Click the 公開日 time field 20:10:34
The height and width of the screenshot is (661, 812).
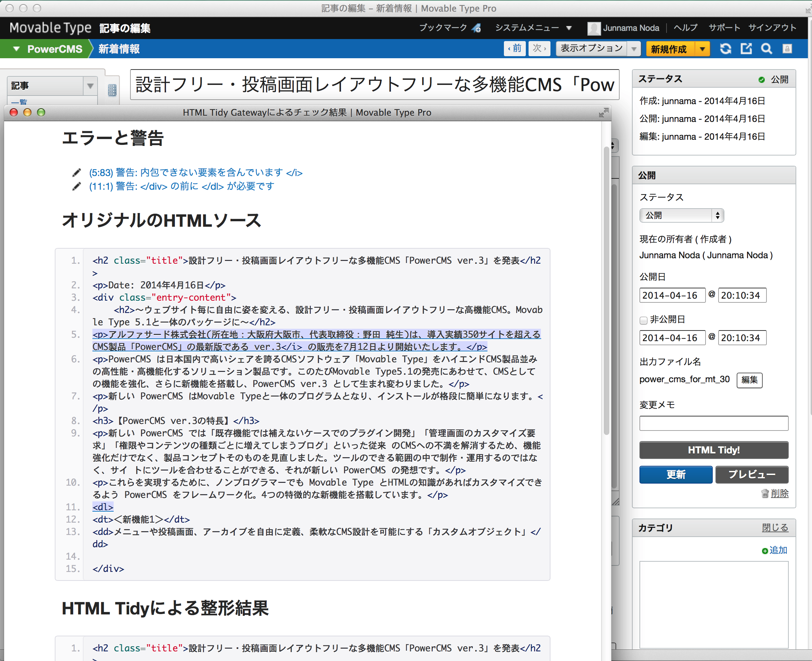[x=742, y=296]
